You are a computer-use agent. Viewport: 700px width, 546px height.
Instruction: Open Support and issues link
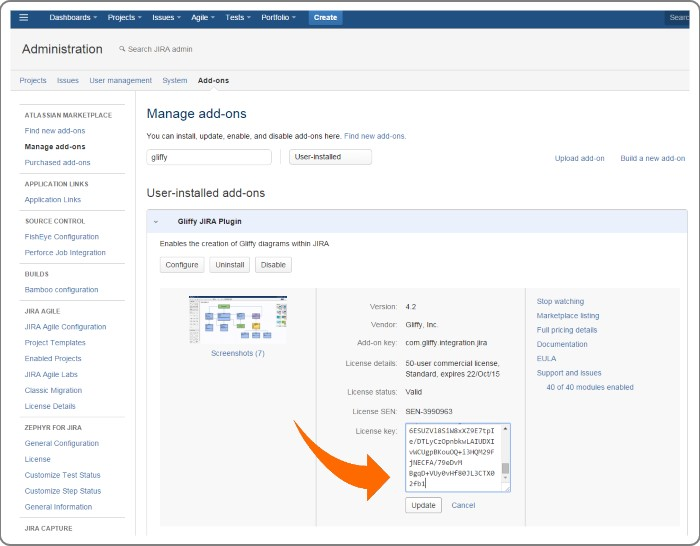(569, 373)
